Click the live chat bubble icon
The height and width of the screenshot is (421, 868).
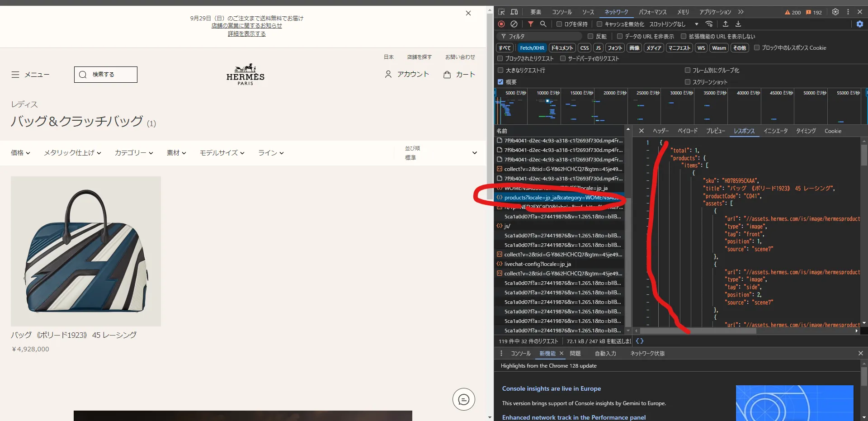(x=463, y=399)
